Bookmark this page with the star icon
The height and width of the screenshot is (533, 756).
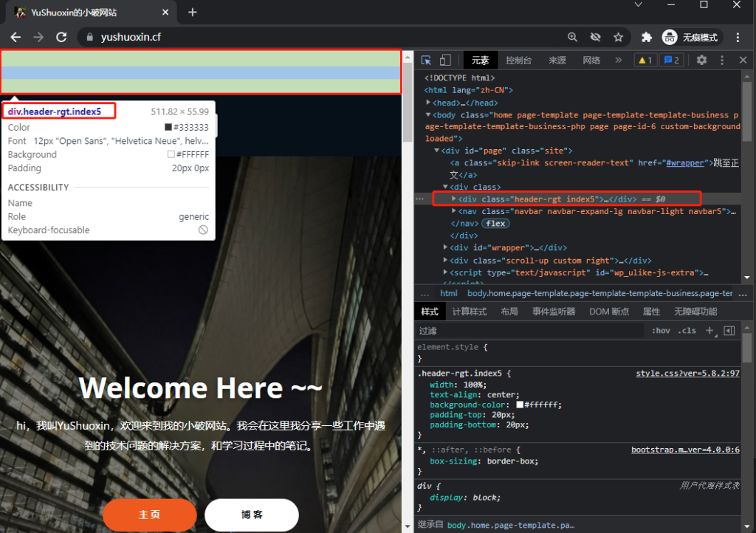click(619, 37)
